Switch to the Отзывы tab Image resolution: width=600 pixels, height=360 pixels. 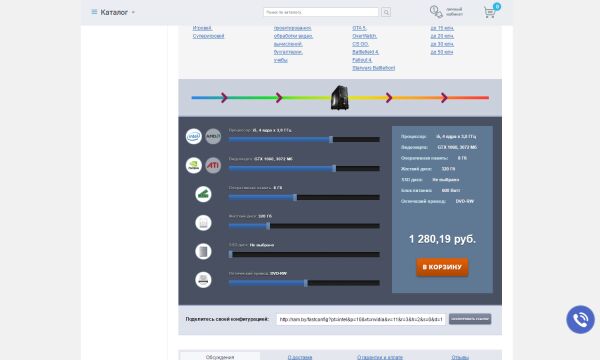click(x=460, y=357)
